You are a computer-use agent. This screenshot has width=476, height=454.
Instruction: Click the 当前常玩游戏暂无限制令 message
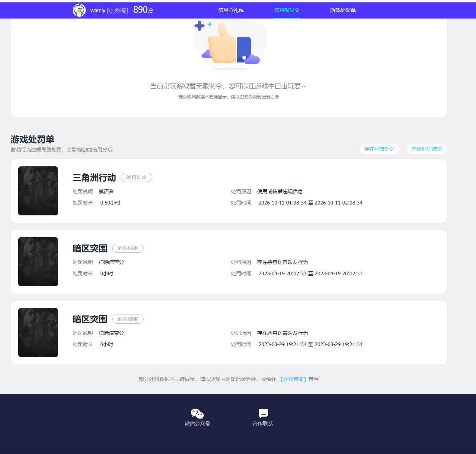[x=228, y=86]
